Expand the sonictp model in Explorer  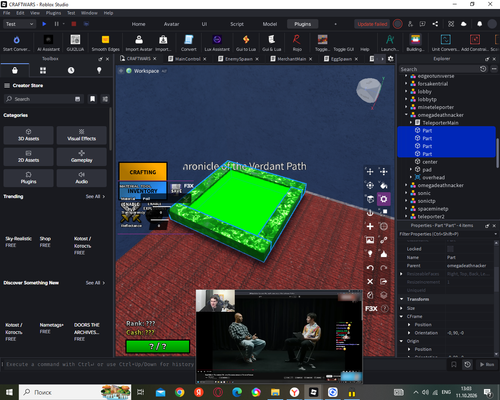(406, 201)
